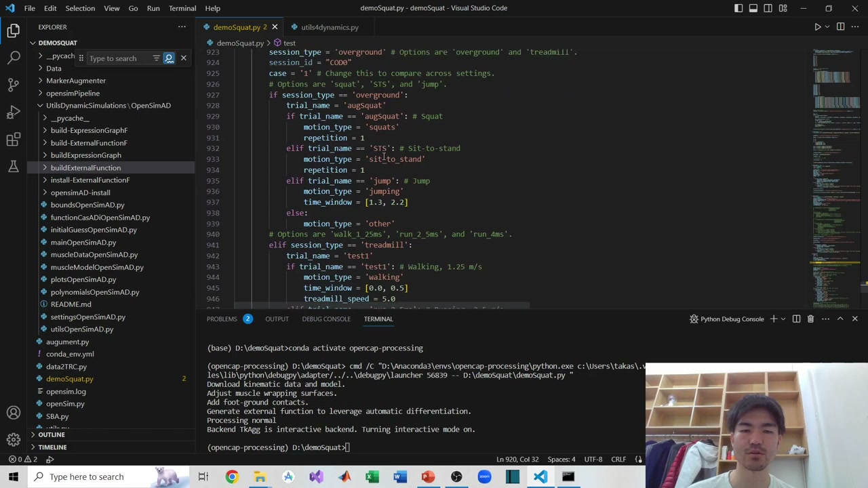The image size is (868, 488).
Task: Close the terminal panel with X
Action: coord(854,319)
